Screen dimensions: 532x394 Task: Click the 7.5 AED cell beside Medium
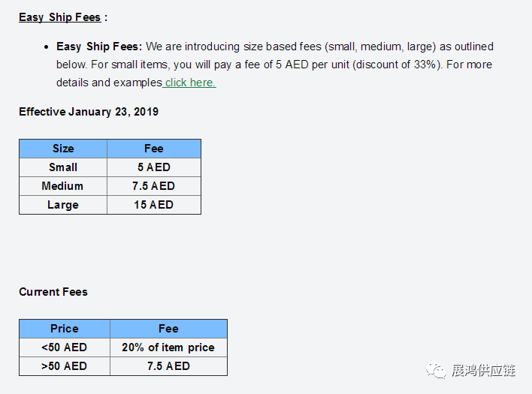pyautogui.click(x=154, y=186)
